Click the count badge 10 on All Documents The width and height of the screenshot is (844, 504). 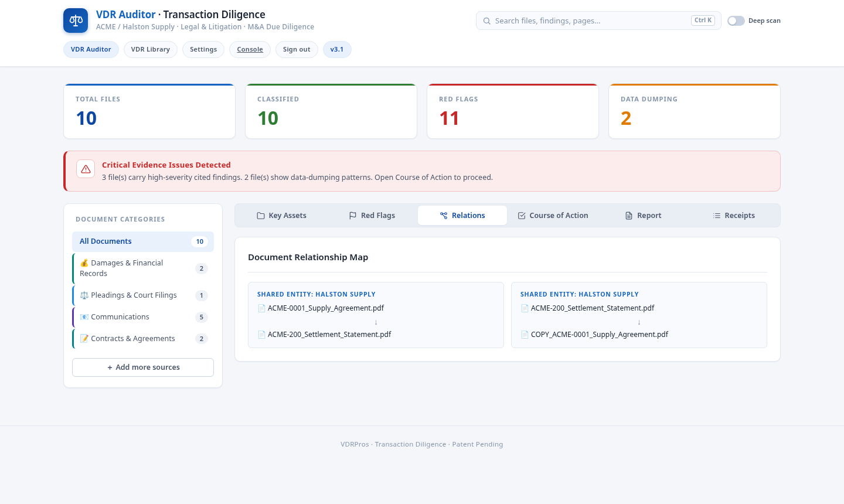click(200, 241)
